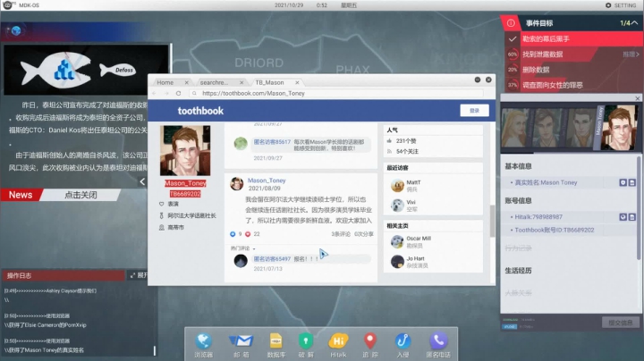Click the 0次分享 share count
The height and width of the screenshot is (361, 644).
364,234
